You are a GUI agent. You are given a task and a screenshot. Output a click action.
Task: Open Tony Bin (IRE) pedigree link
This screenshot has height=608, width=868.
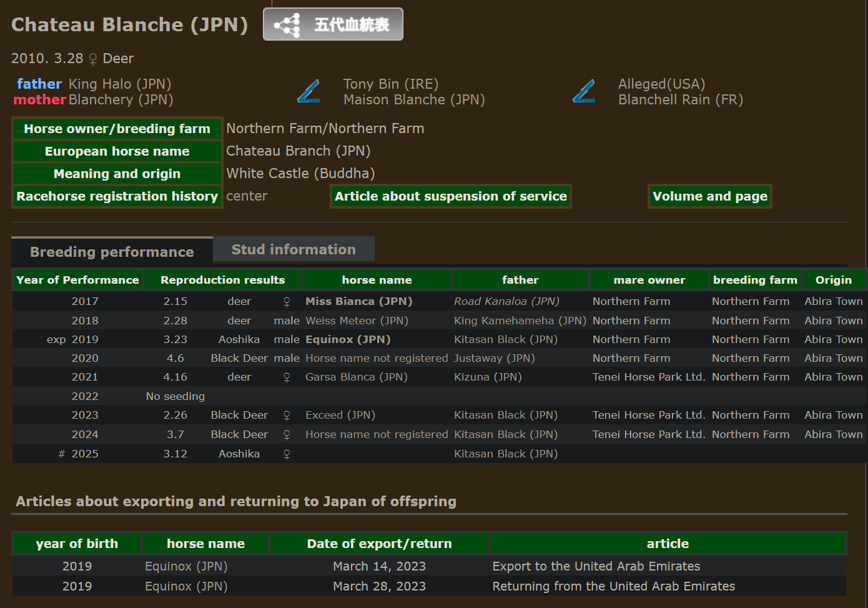(391, 84)
